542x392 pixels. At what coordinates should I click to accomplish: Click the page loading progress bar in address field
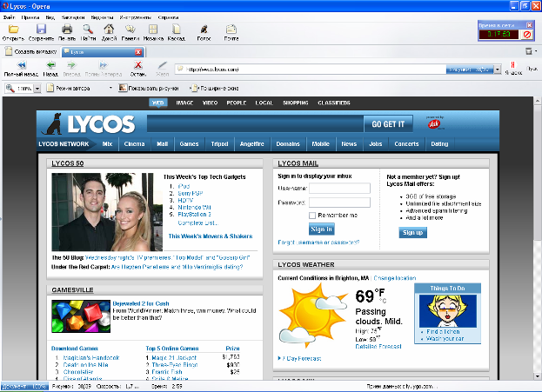[x=469, y=70]
